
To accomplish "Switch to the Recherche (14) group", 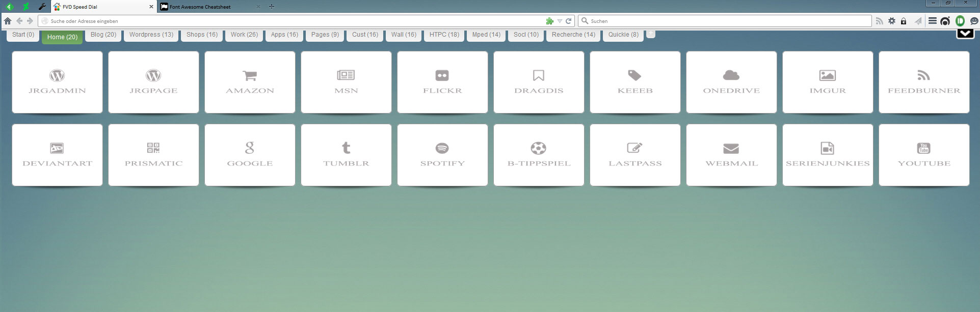I will (x=573, y=35).
